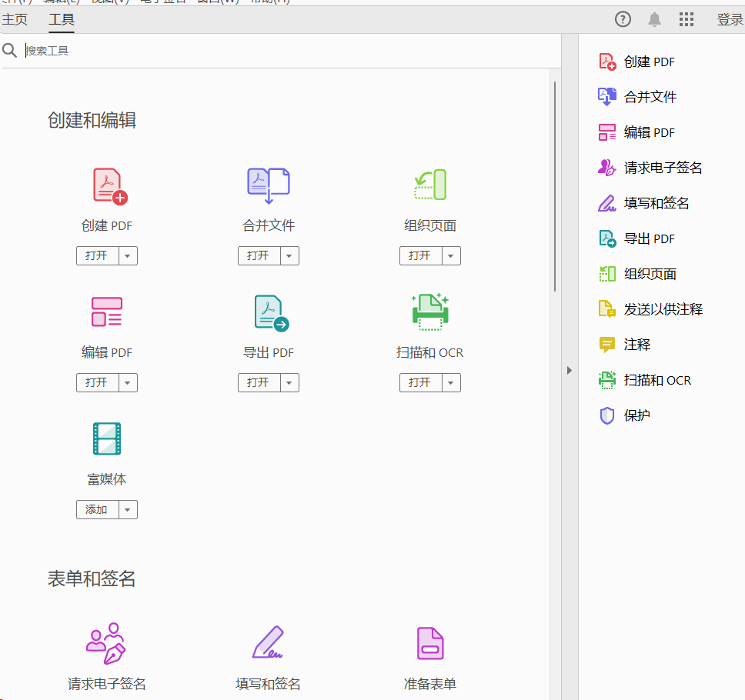Screen dimensions: 745x700
Task: Expand dropdown arrow next to 创建 PDF 打开
Action: (128, 256)
